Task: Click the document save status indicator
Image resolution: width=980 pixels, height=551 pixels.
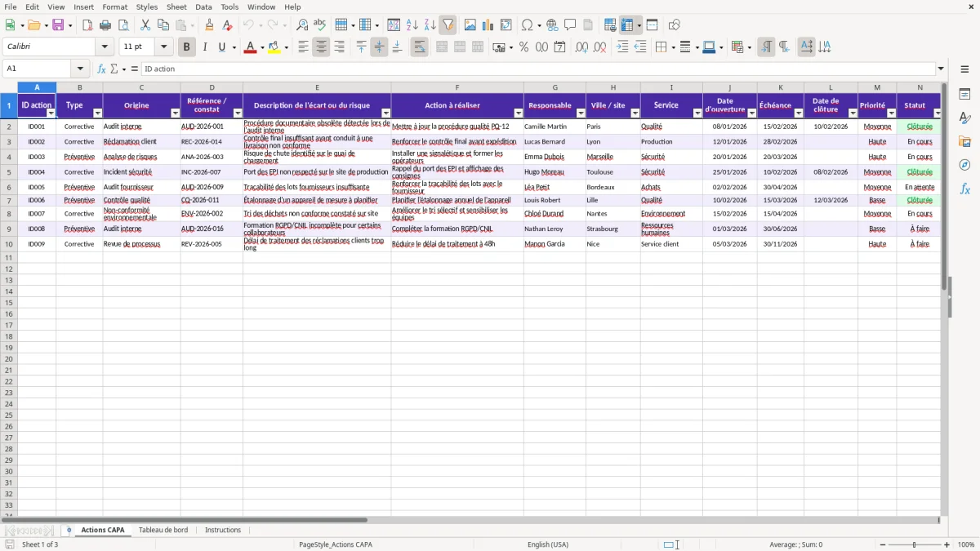Action: coord(10,544)
